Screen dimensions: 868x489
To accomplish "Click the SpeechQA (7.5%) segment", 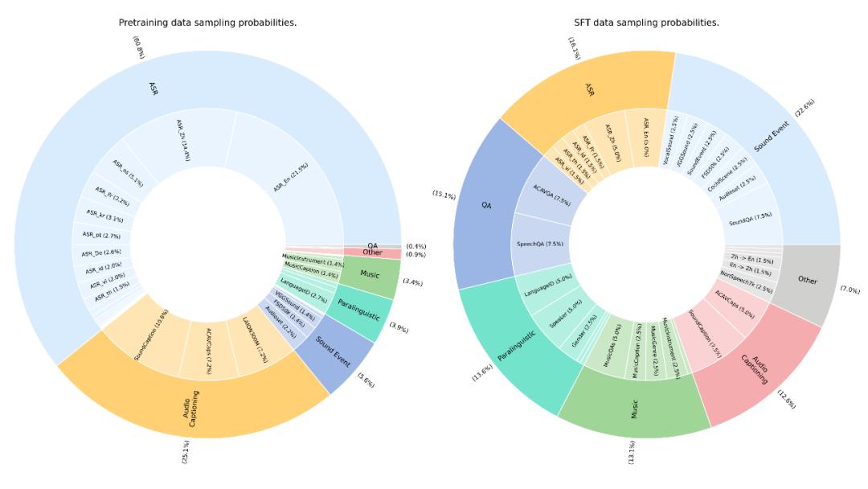I will (x=540, y=244).
